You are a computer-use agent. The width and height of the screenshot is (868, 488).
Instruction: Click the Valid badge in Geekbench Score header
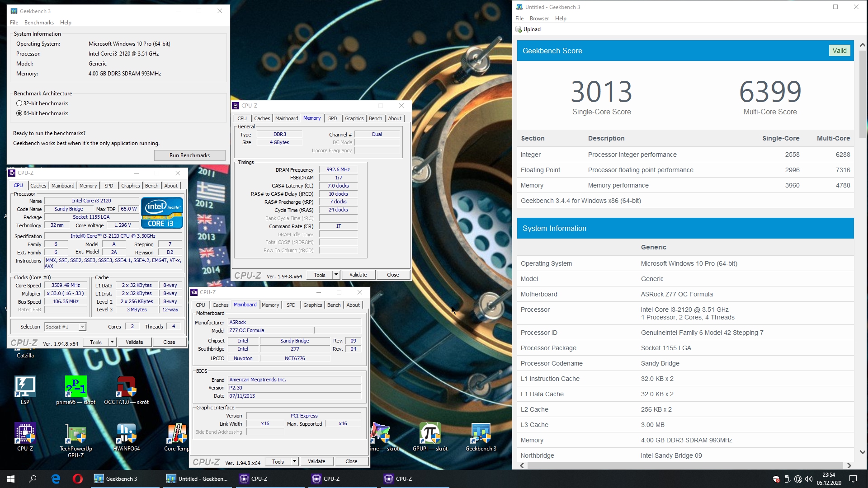840,51
